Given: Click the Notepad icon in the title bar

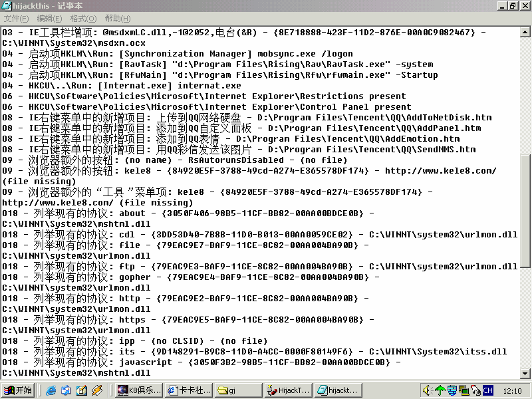Looking at the screenshot, I should coord(7,6).
